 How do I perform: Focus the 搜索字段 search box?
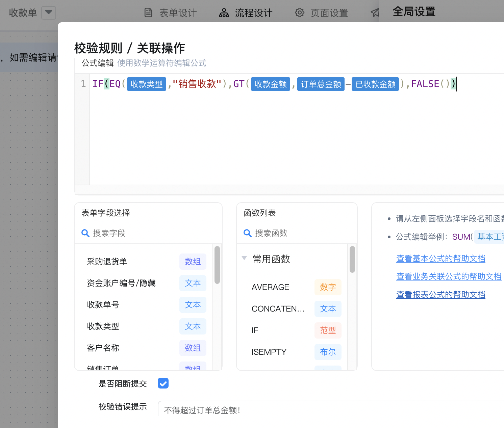pyautogui.click(x=149, y=233)
